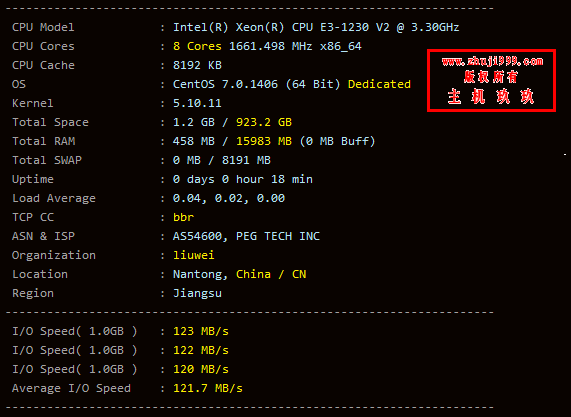Select kernel version '5.10.11'
Viewport: 571px width, 417px height.
(x=197, y=103)
